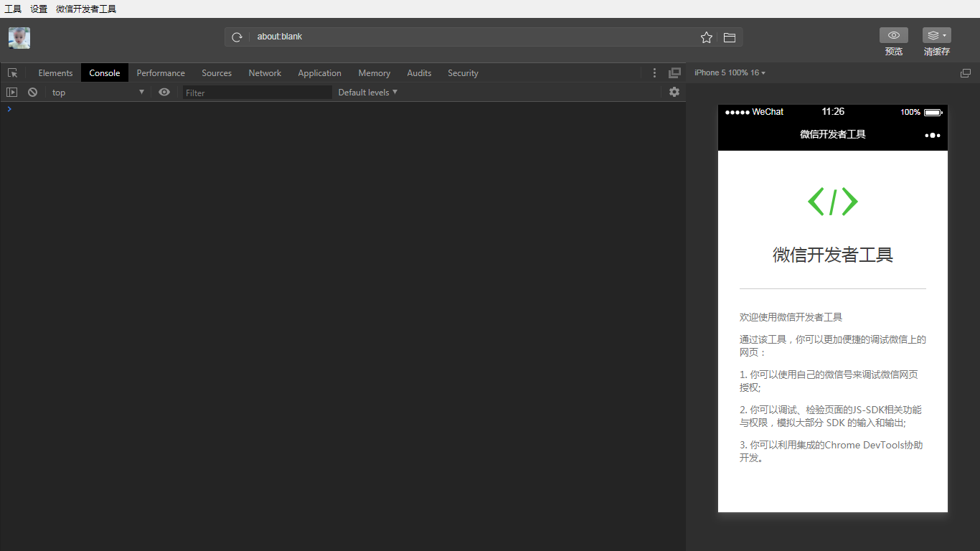Click the green code logo

tap(833, 202)
